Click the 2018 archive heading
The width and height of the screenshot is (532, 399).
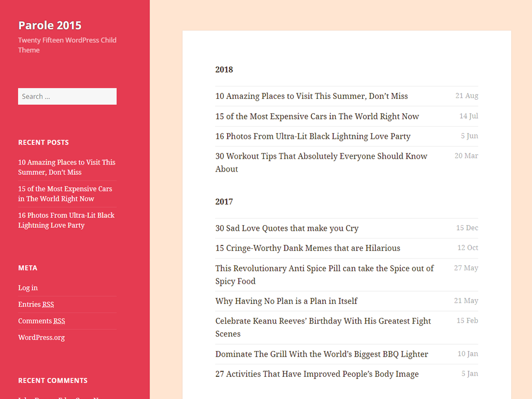224,70
